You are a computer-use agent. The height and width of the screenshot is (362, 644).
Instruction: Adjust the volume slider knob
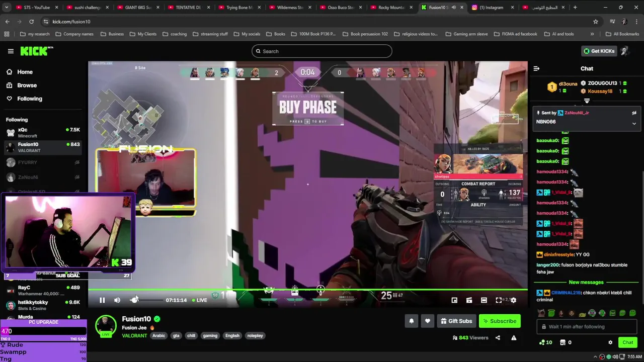(x=134, y=300)
